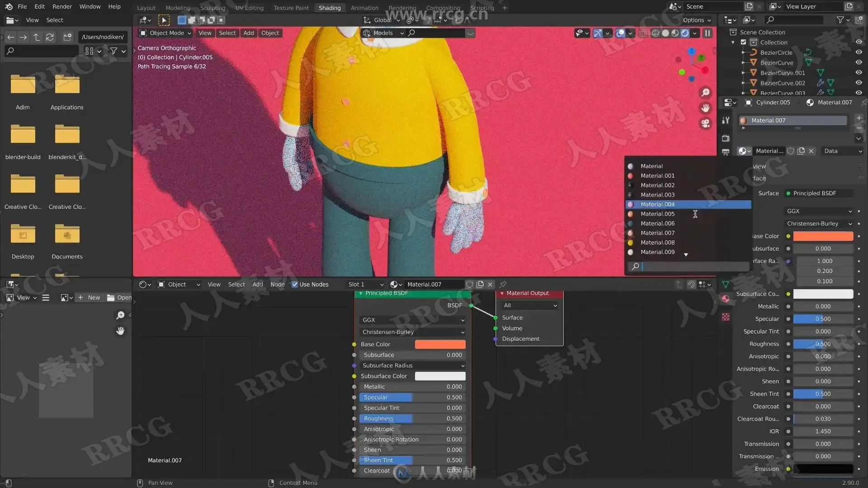
Task: Open the GGX distribution dropdown in properties
Action: [819, 211]
